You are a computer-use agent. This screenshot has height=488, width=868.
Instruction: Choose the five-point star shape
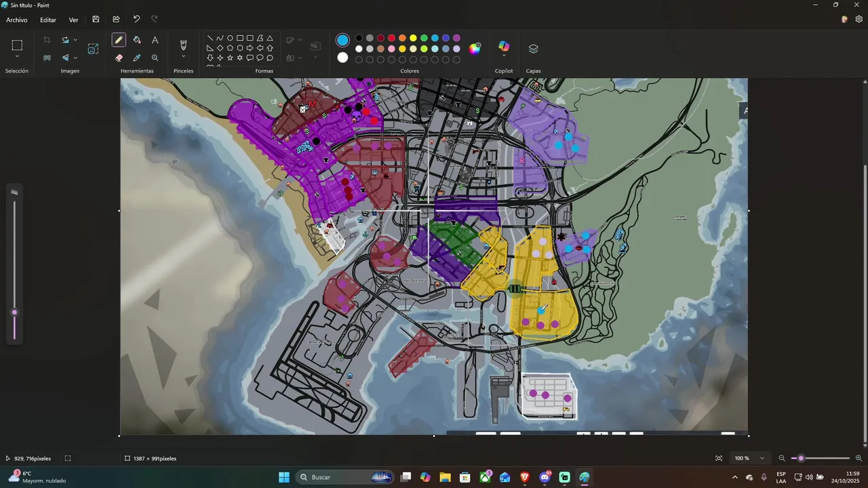(x=230, y=58)
